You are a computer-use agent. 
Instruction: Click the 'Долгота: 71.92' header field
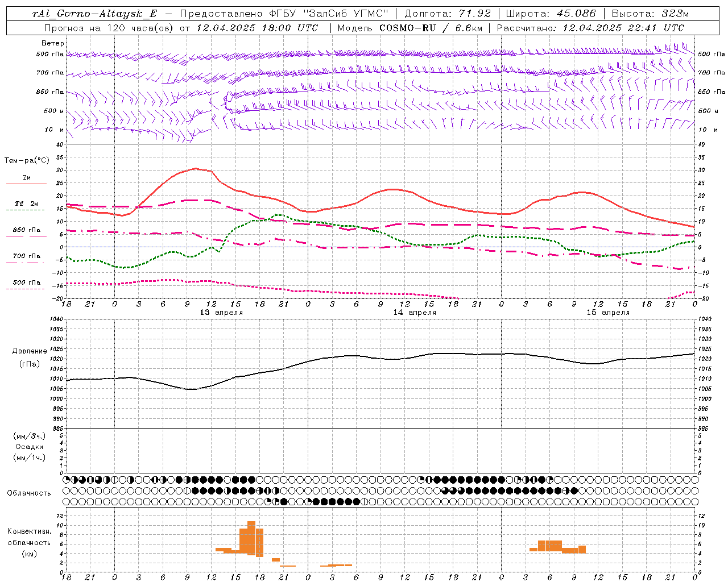pos(448,14)
